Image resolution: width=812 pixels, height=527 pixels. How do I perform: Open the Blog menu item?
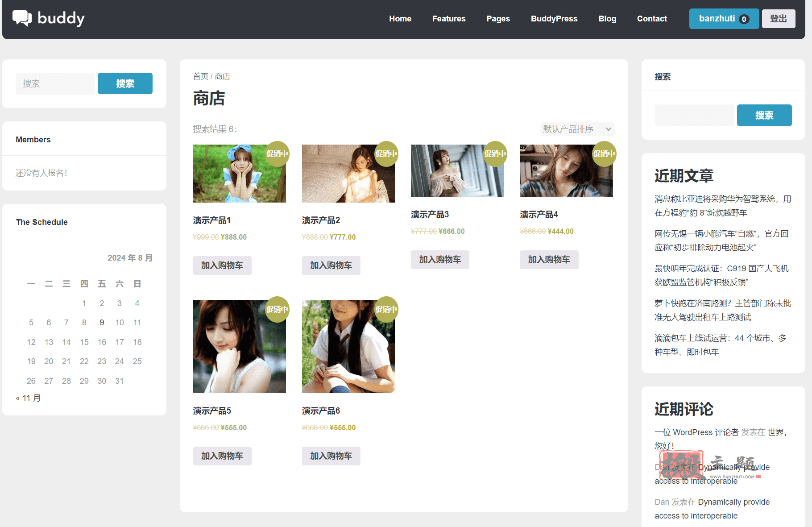607,19
